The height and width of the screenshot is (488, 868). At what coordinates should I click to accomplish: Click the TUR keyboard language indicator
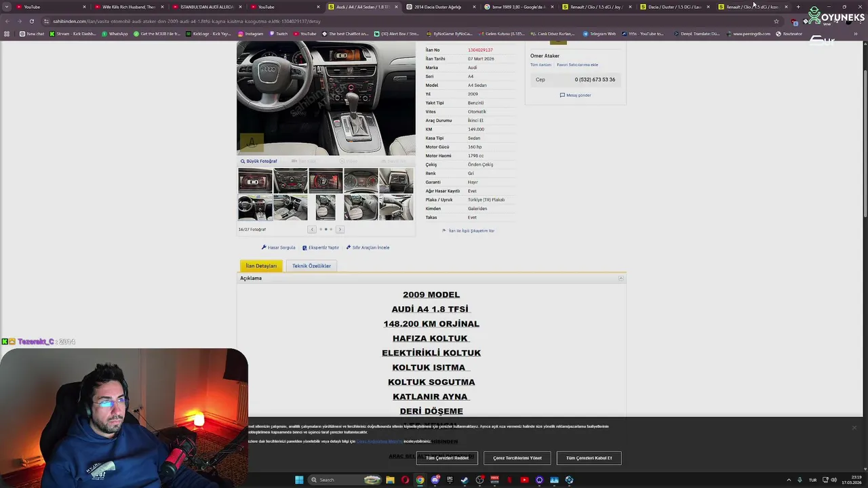812,480
